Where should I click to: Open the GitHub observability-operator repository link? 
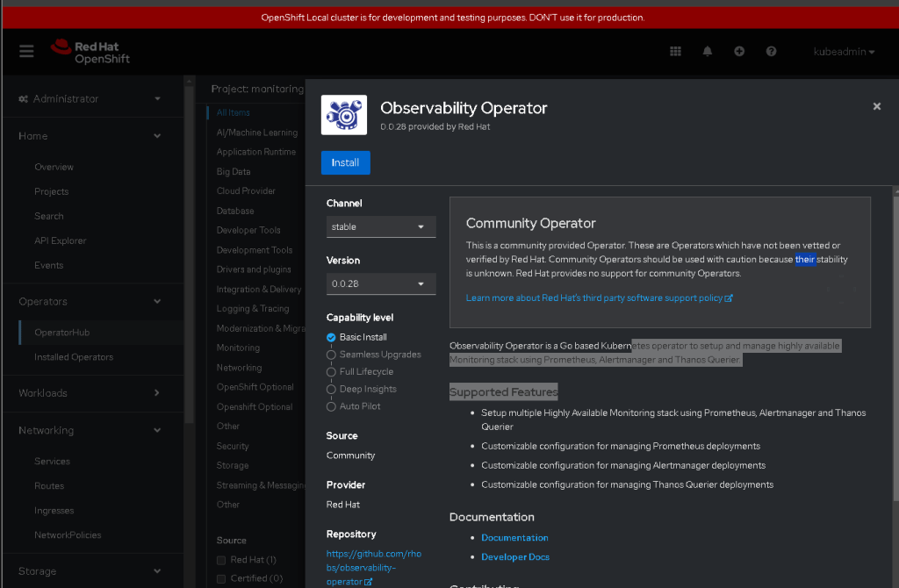[x=374, y=568]
